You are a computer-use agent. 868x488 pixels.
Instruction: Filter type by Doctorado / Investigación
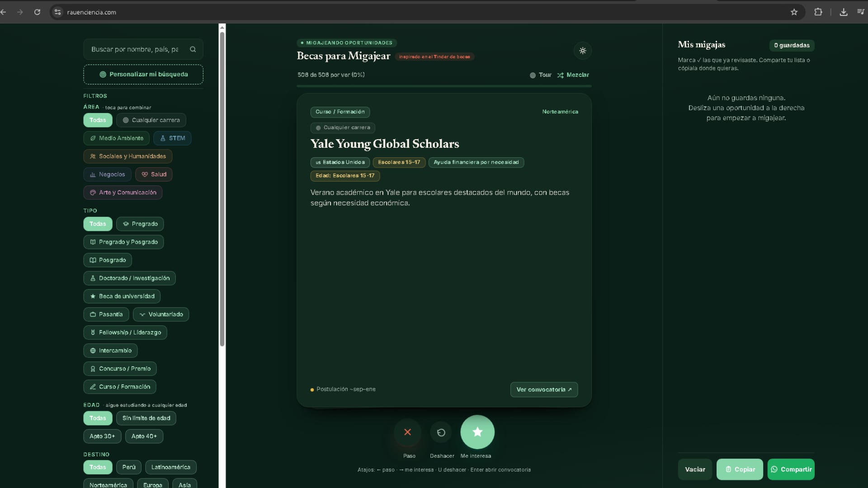click(129, 278)
